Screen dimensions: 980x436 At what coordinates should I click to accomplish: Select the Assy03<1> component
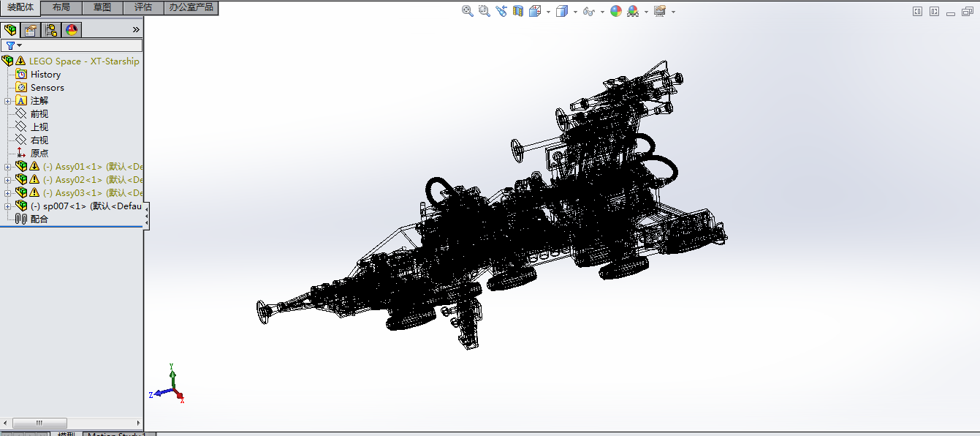pos(94,193)
